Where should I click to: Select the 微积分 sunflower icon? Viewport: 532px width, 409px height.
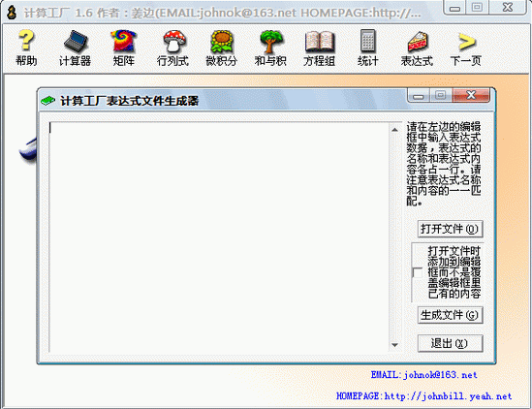[222, 47]
